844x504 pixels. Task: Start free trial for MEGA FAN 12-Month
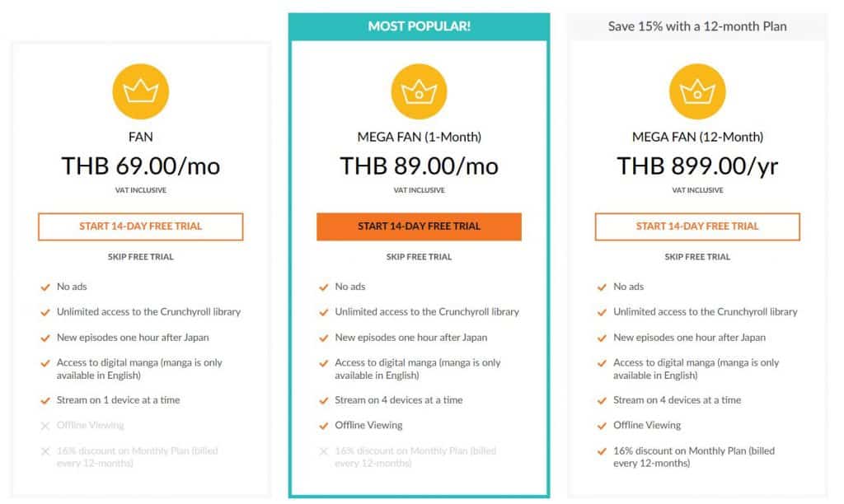pos(697,226)
